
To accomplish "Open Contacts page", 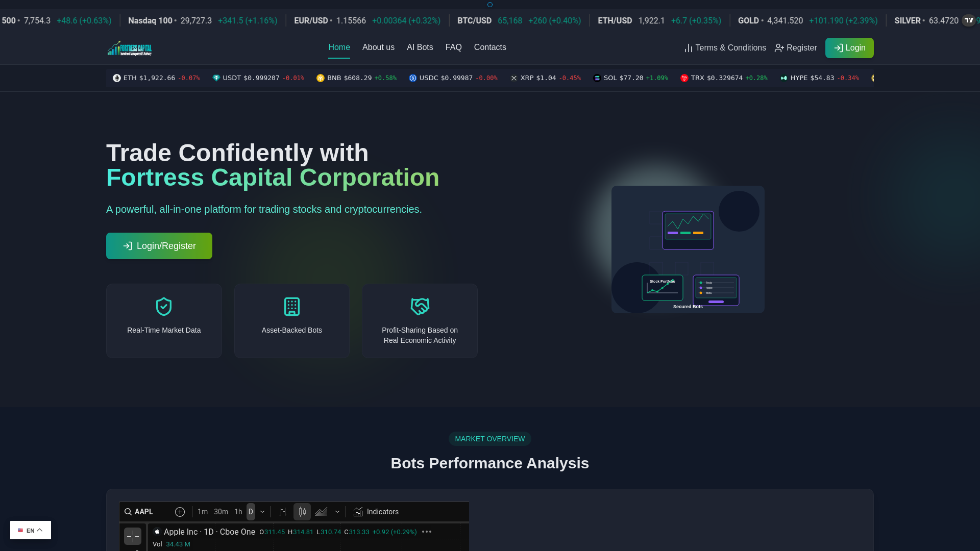I will [x=490, y=47].
